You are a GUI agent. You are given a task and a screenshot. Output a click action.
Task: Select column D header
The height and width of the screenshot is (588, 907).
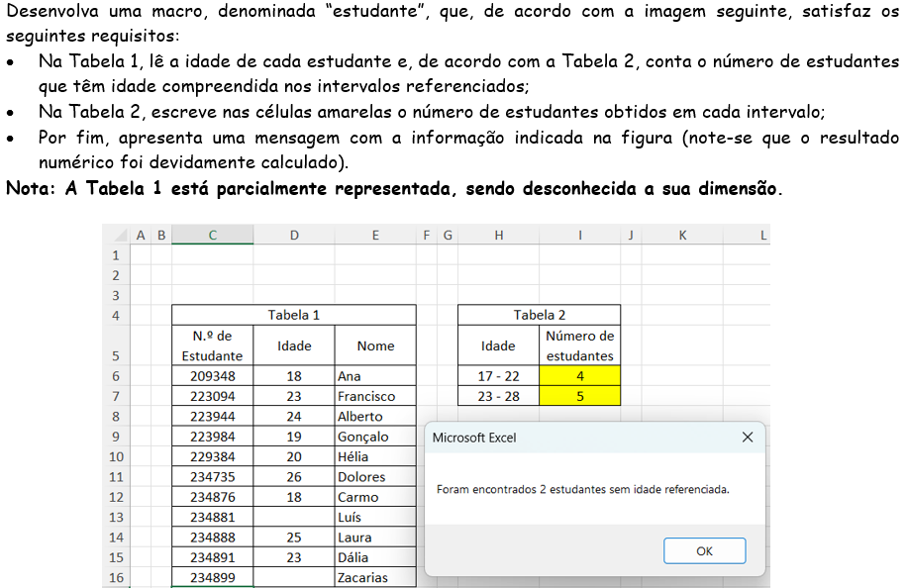pyautogui.click(x=294, y=236)
